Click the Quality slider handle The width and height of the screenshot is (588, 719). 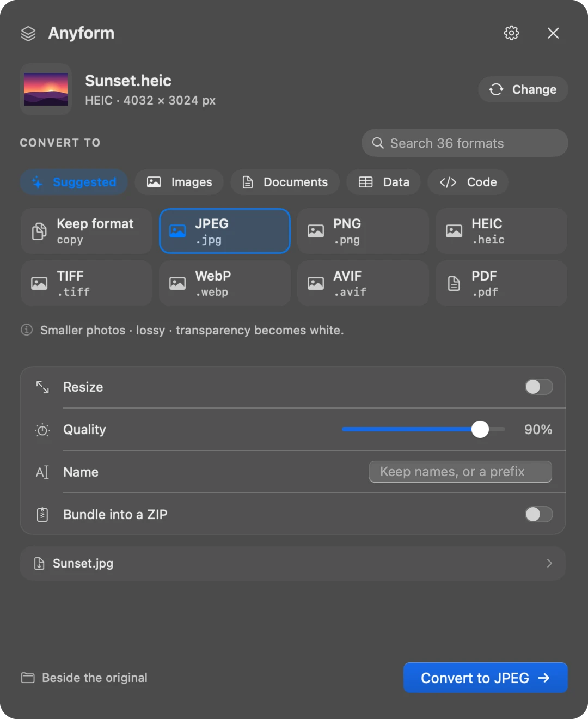pyautogui.click(x=480, y=429)
